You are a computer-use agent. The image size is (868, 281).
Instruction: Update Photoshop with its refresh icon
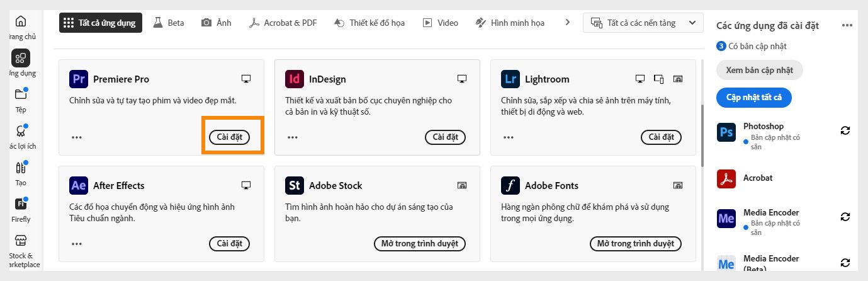point(845,130)
